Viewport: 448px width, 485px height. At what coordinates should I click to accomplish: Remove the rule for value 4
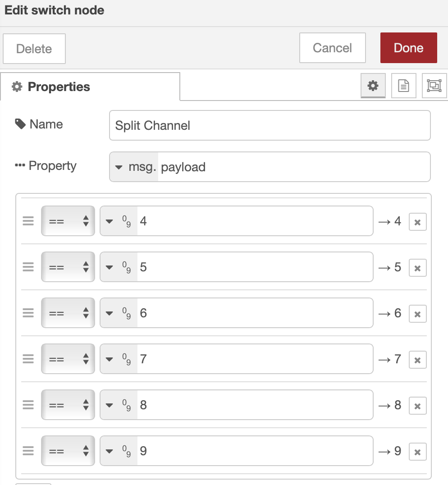tap(417, 222)
